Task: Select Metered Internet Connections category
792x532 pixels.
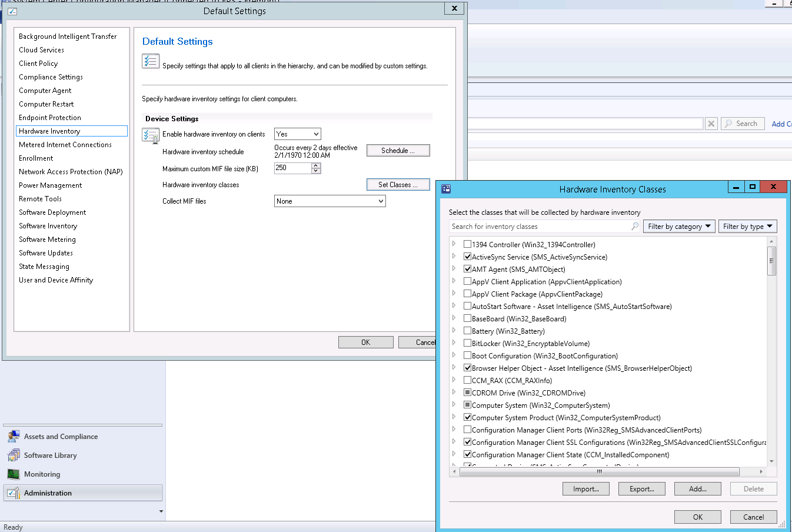Action: (65, 145)
